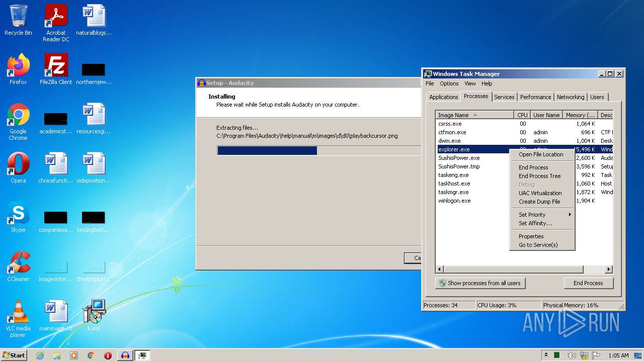This screenshot has width=644, height=362.
Task: Select the resourcesgi Word document
Action: coord(94,119)
